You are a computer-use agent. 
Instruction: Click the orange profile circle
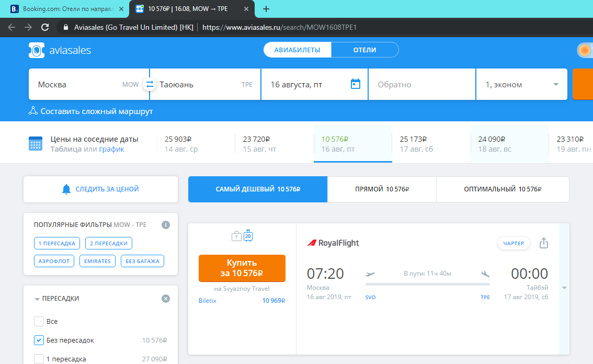(x=585, y=50)
